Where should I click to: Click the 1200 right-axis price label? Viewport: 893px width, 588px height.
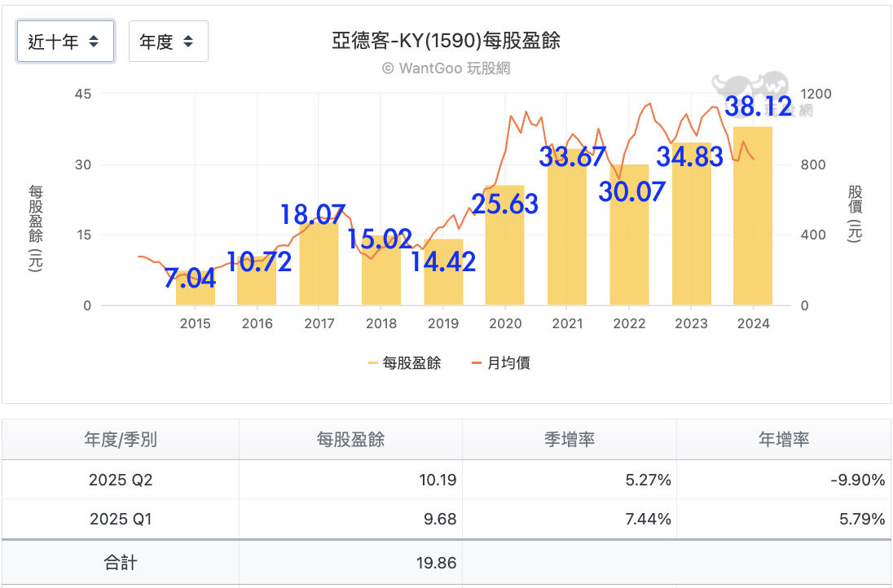point(816,94)
